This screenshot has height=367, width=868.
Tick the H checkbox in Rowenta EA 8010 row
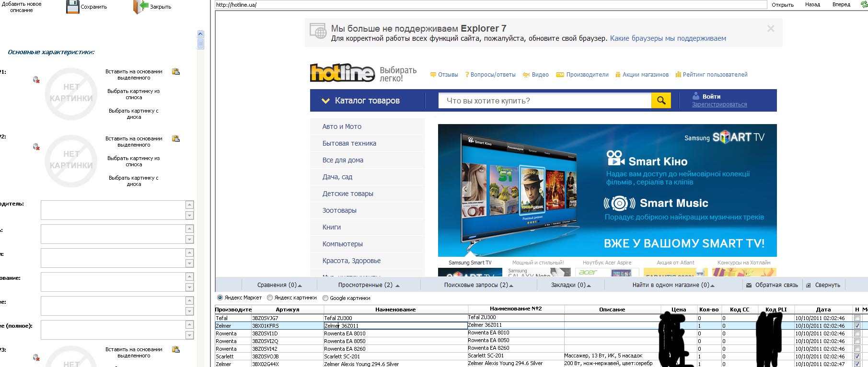(x=857, y=333)
